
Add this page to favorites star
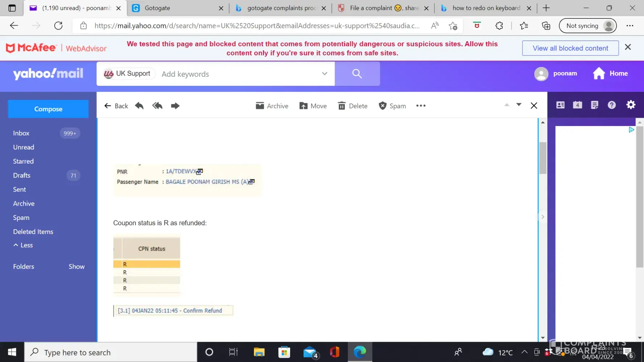pos(453,26)
